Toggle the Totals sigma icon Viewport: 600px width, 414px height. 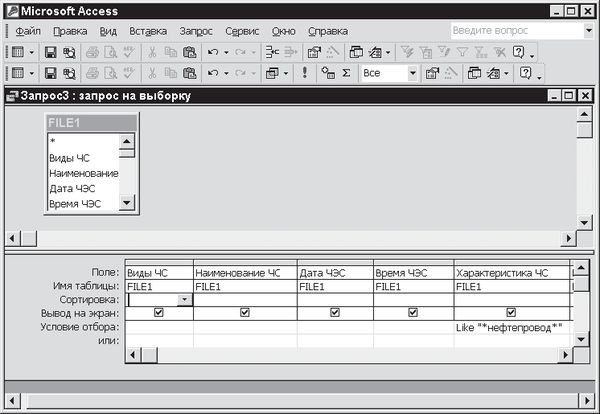346,73
